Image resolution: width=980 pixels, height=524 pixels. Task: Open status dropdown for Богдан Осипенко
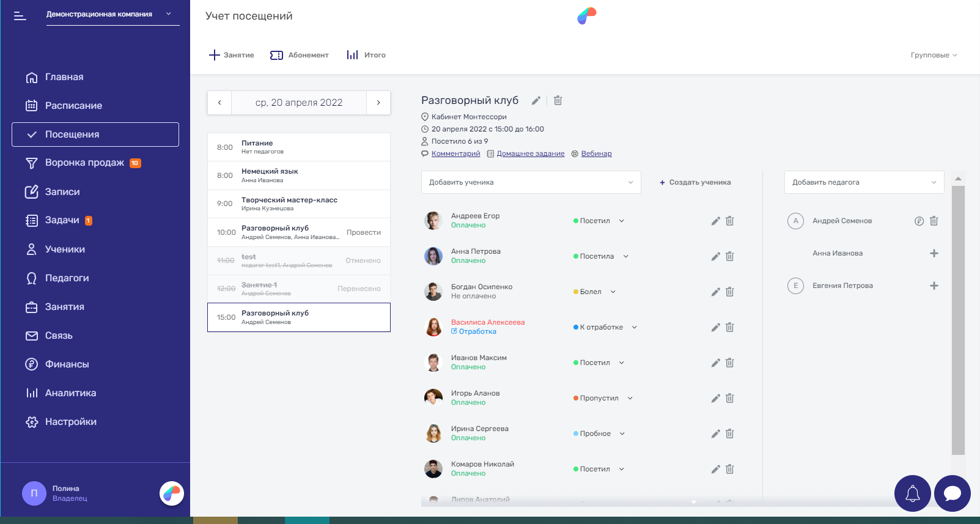click(x=613, y=292)
